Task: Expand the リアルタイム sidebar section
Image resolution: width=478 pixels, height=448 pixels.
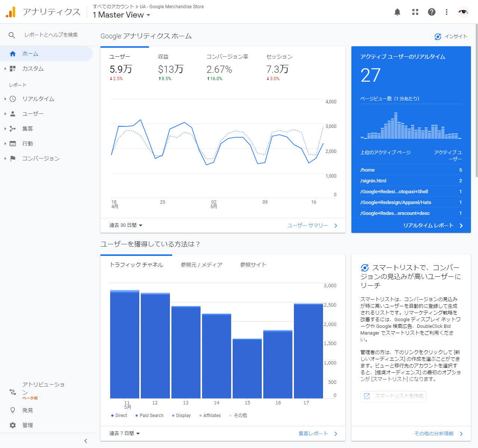Action: click(5, 99)
